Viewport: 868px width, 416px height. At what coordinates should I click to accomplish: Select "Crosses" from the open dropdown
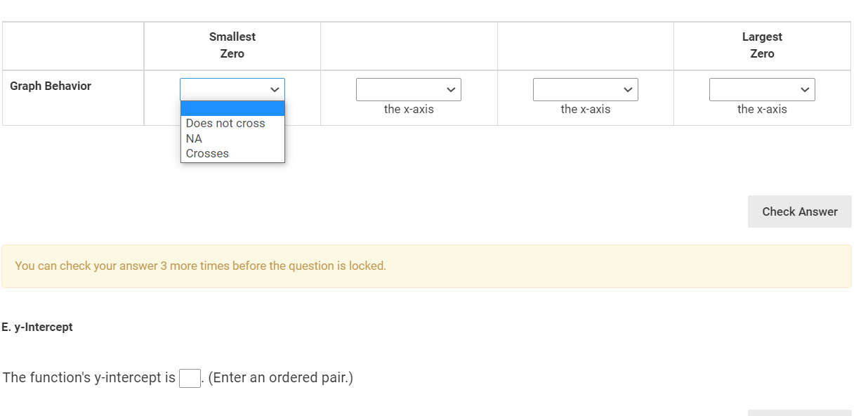tap(207, 153)
